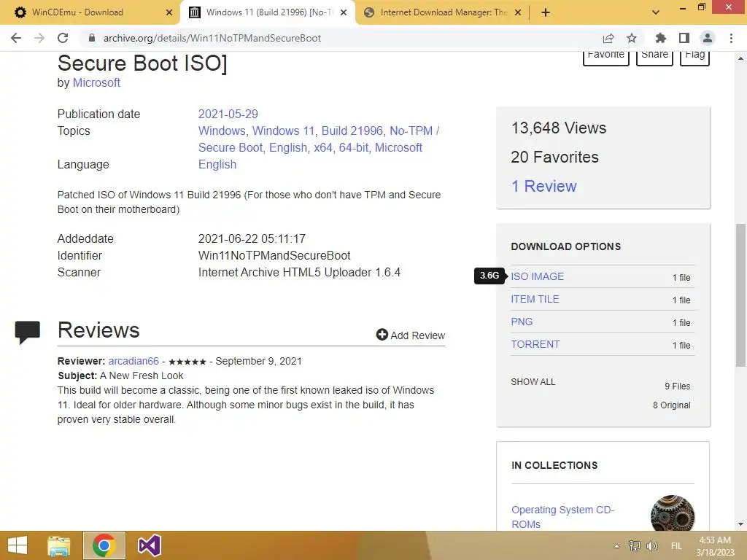This screenshot has width=747, height=560.
Task: Open the gears collection thumbnail
Action: (x=673, y=513)
